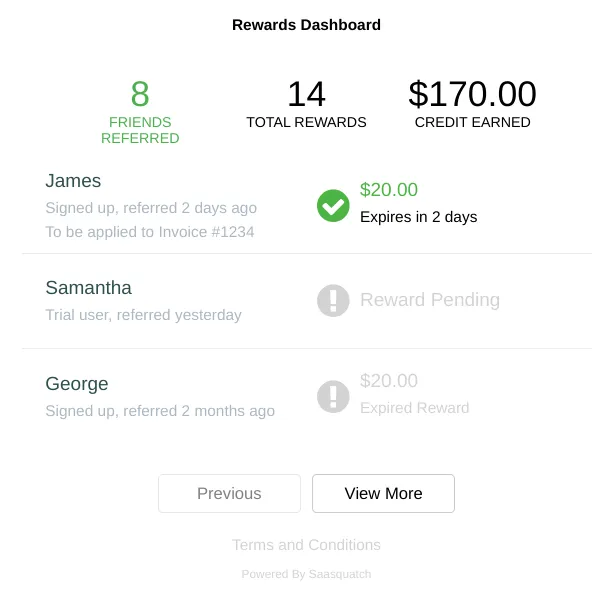Image resolution: width=613 pixels, height=593 pixels.
Task: Select the George referral name
Action: pyautogui.click(x=77, y=383)
